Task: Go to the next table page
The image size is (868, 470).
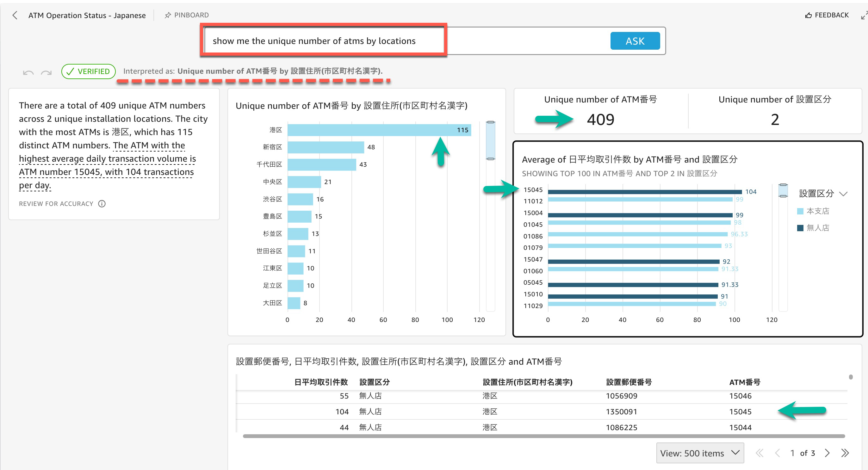Action: 827,453
